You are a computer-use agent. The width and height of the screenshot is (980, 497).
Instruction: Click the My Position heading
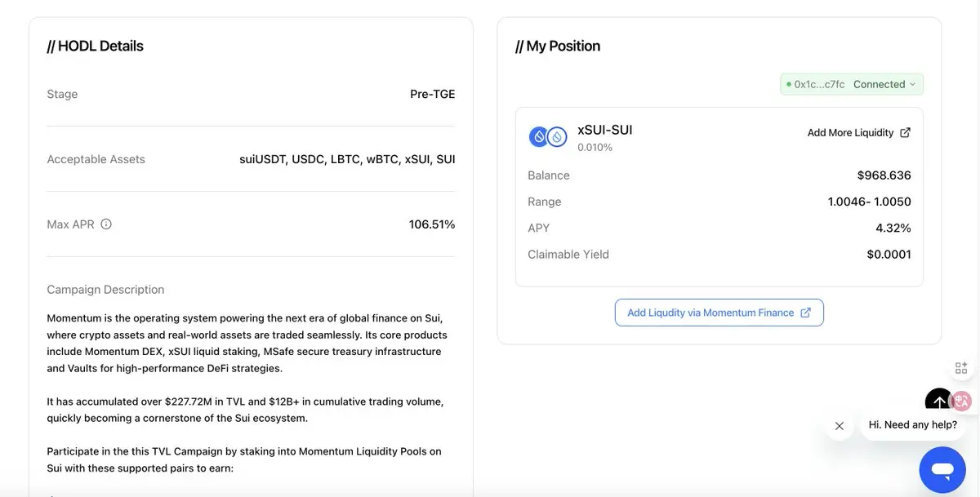(x=558, y=47)
